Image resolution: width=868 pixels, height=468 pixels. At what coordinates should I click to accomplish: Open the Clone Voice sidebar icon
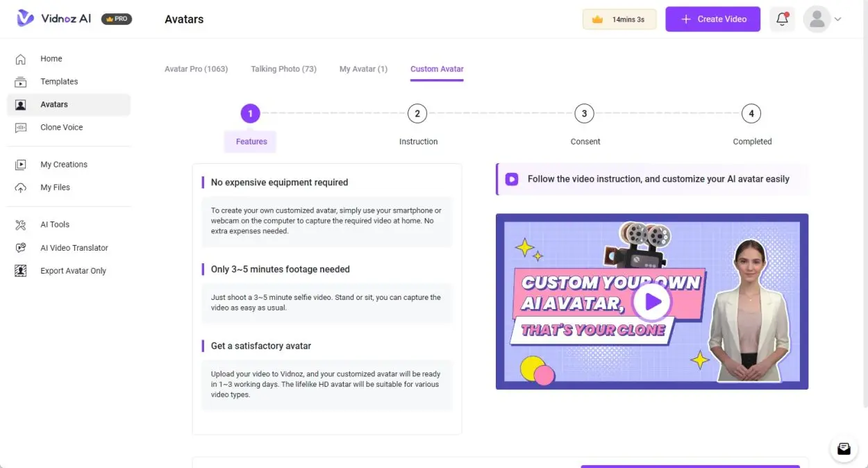coord(19,127)
